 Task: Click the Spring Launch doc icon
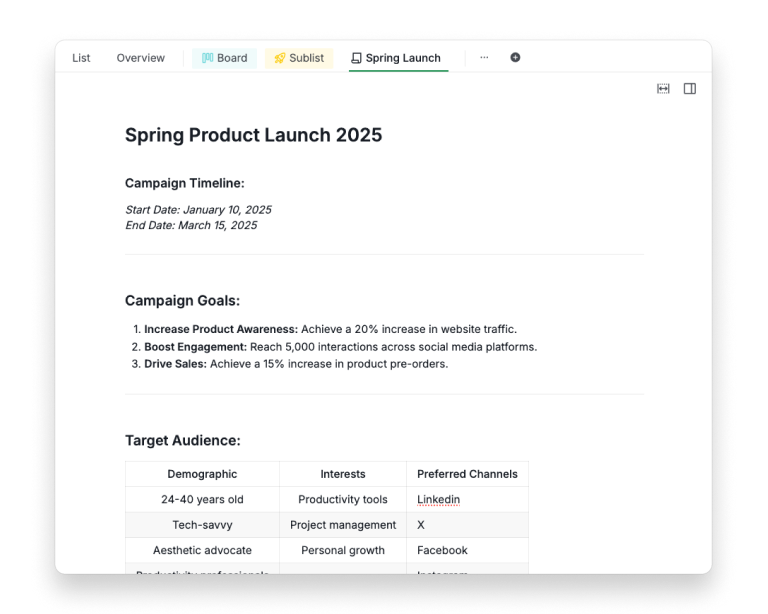coord(356,58)
